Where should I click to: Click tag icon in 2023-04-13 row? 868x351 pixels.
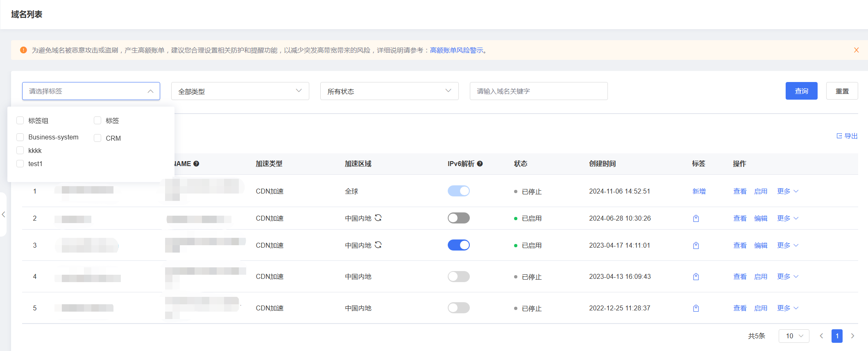pos(696,276)
